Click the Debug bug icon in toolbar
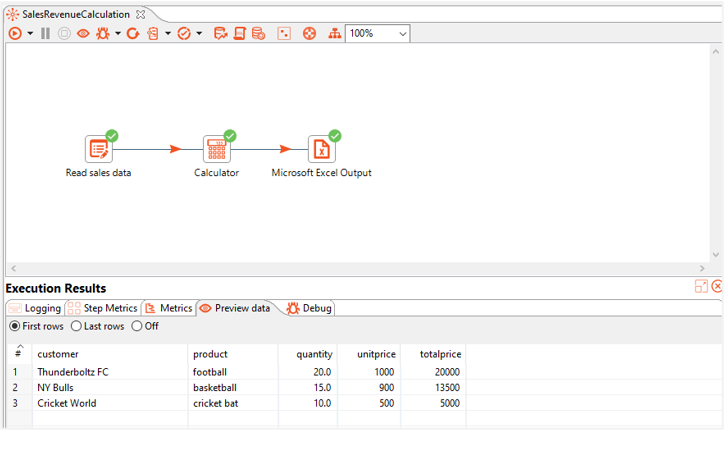This screenshot has width=727, height=451. [102, 33]
